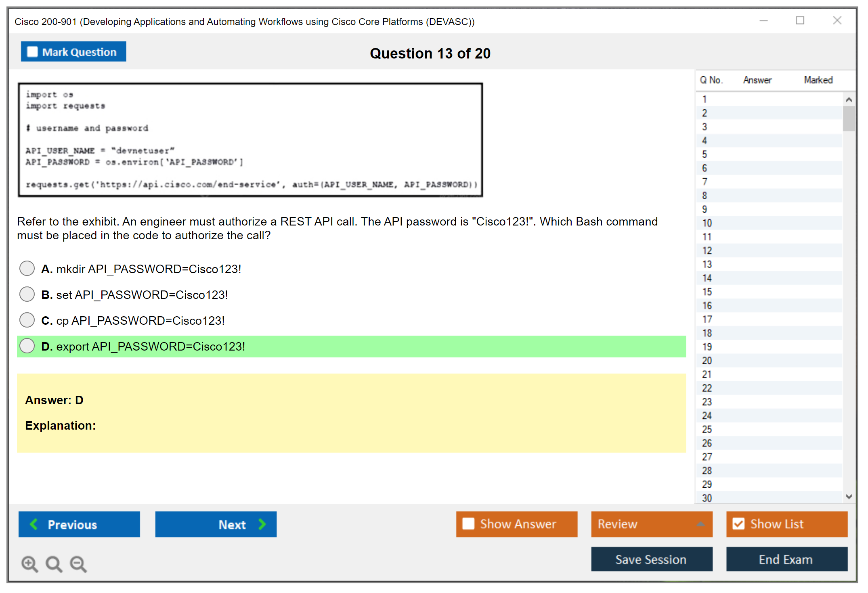Select answer option A mkdir
The image size is (868, 593).
[27, 268]
